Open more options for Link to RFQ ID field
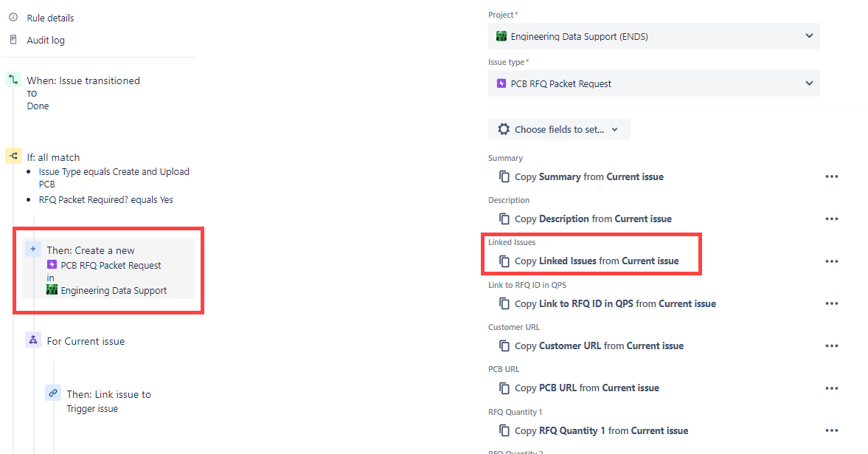Viewport: 868px width, 454px height. [x=831, y=304]
